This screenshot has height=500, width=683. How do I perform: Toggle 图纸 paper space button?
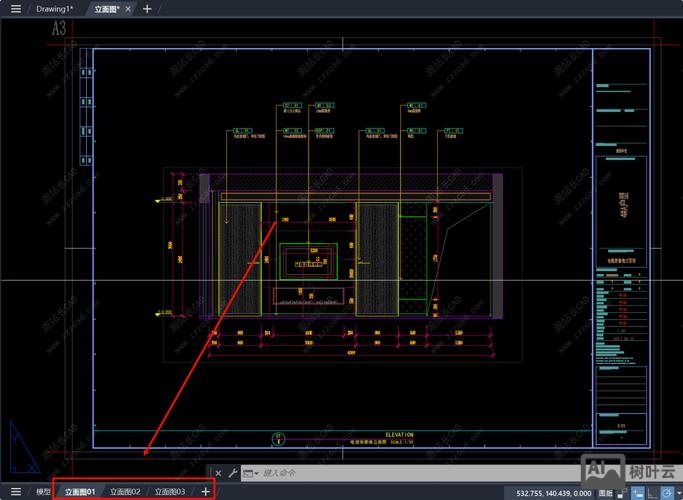tap(605, 492)
